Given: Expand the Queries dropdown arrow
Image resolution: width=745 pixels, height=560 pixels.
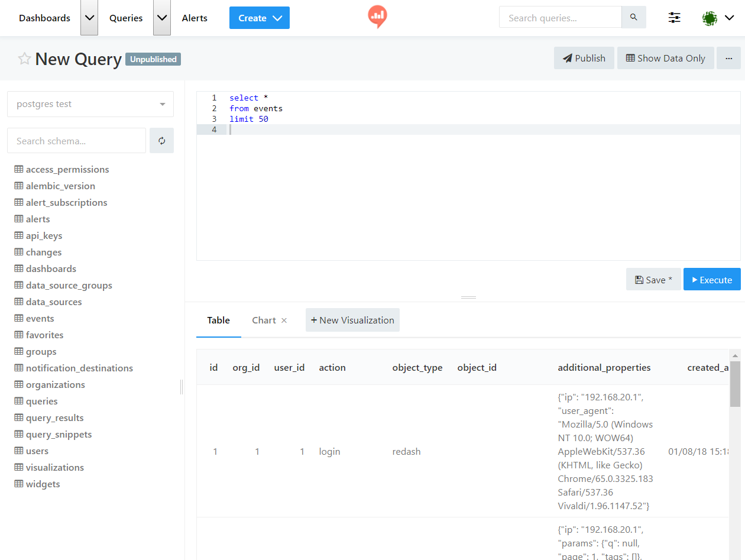Looking at the screenshot, I should (162, 18).
